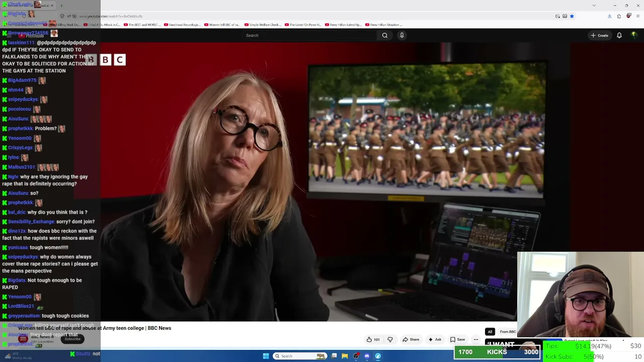
Task: Click the chat username 'prophetkkk' beside 'Problem?'
Action: click(20, 129)
